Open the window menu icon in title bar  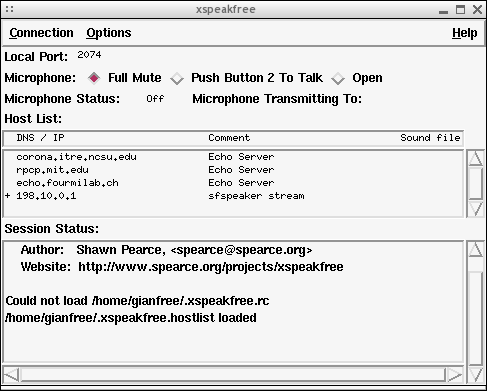click(10, 9)
